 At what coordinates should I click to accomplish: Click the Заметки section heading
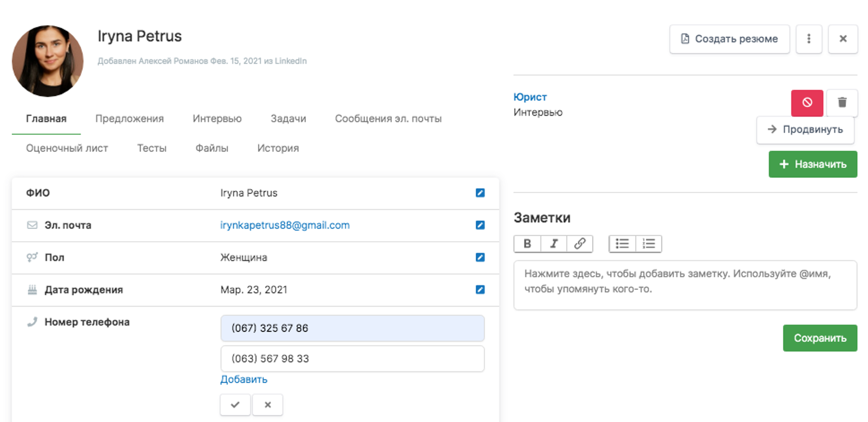click(542, 218)
